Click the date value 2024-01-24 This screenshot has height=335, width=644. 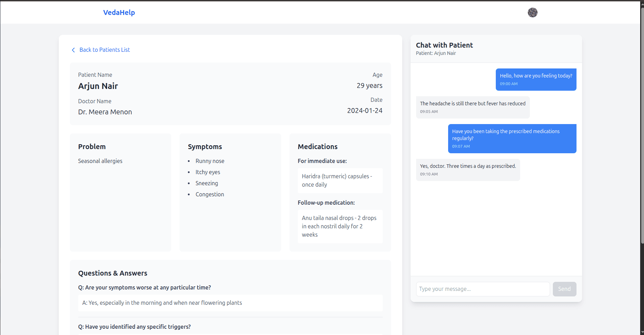tap(365, 111)
